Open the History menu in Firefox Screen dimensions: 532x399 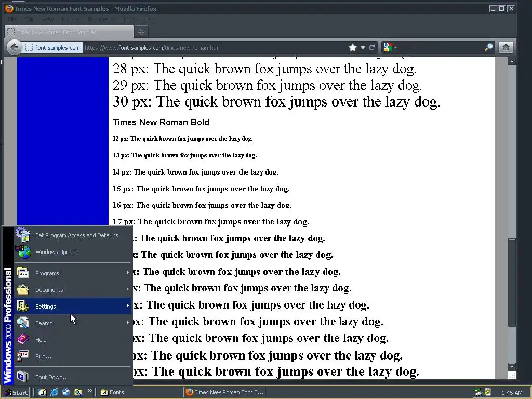(70, 19)
